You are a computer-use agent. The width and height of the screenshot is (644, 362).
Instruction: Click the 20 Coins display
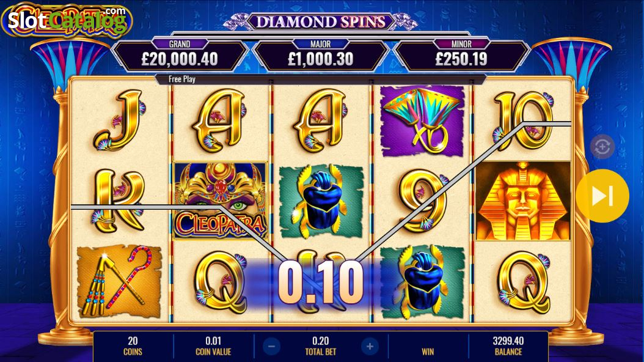133,346
